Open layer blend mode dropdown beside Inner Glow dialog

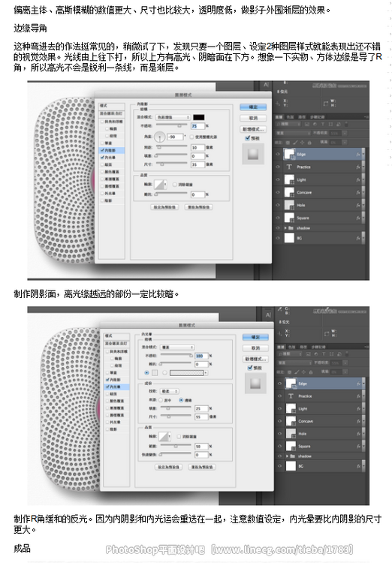coord(294,363)
